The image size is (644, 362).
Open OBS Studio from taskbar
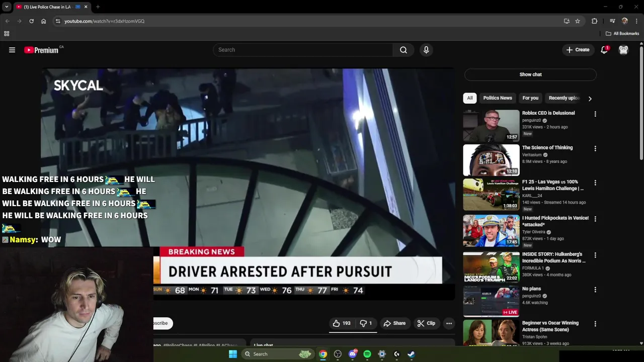(x=338, y=354)
